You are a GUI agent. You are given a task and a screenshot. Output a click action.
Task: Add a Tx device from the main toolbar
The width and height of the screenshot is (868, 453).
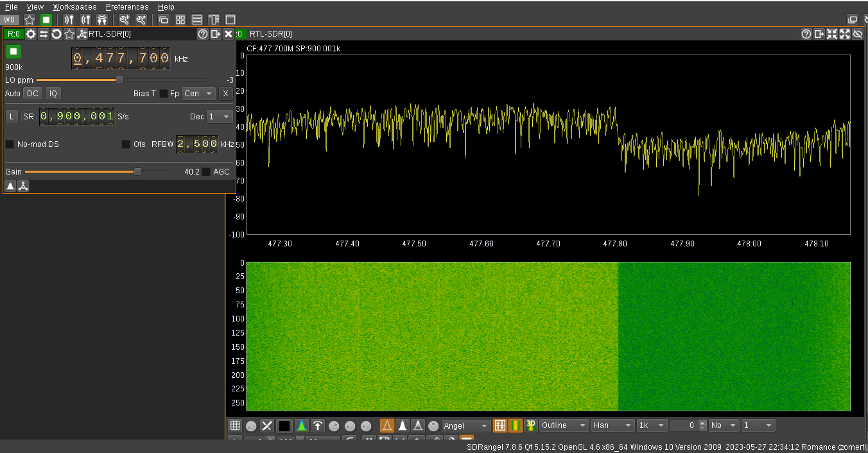pyautogui.click(x=85, y=20)
